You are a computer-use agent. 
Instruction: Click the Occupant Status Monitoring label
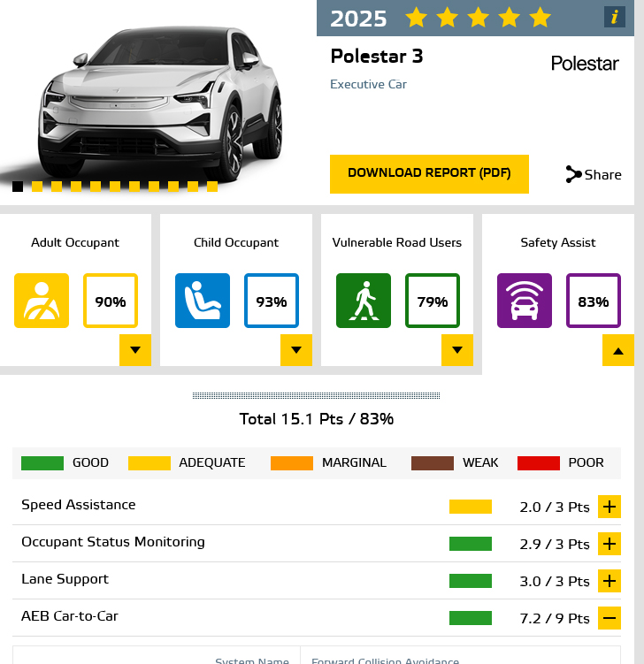point(113,542)
